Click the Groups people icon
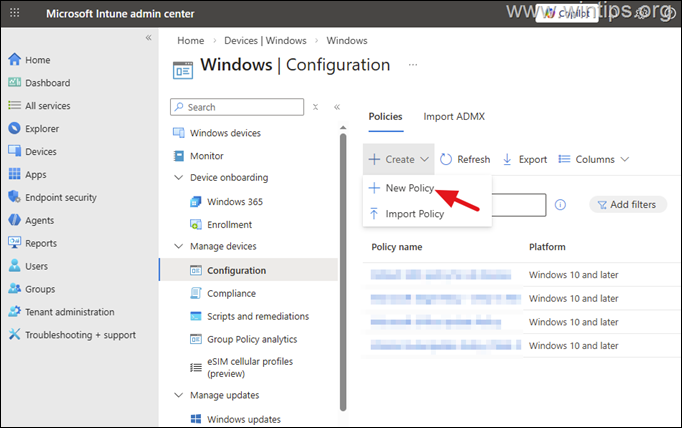Image resolution: width=682 pixels, height=428 pixels. [14, 288]
